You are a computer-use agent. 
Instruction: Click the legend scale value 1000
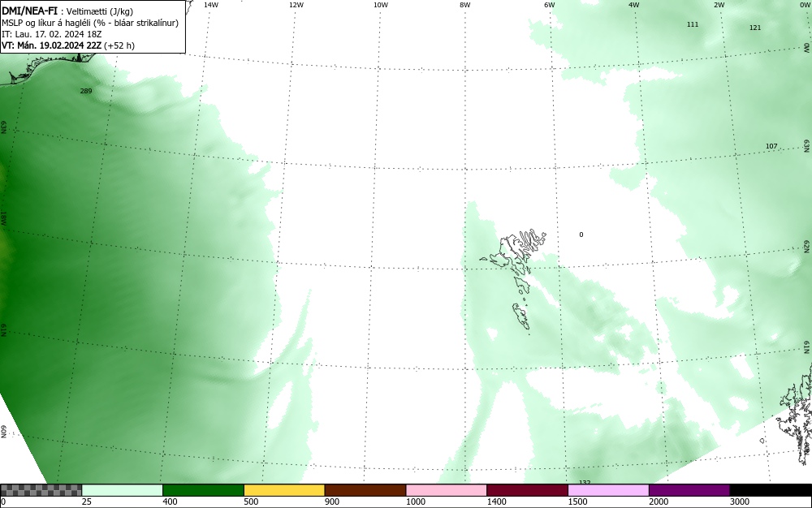click(415, 502)
